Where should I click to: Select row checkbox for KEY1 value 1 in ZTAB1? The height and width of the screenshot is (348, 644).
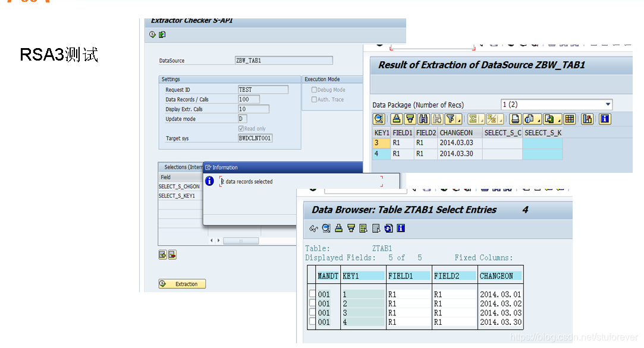coord(312,294)
